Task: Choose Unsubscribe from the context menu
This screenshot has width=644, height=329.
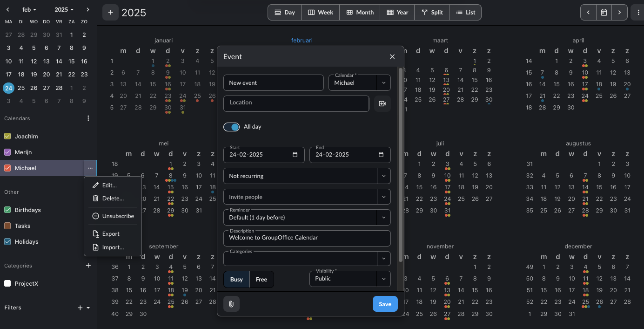Action: point(113,216)
